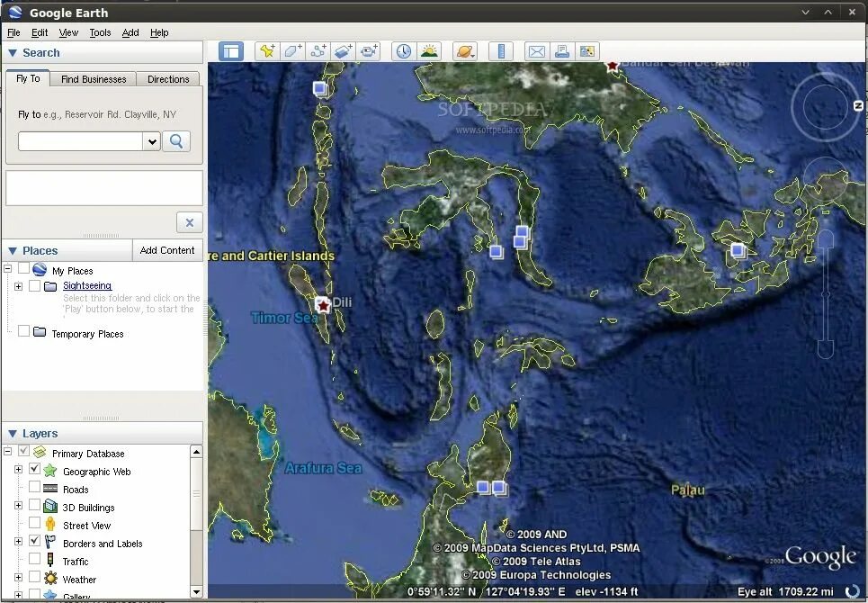Click the Weather sun icon
The image size is (868, 603).
50,579
